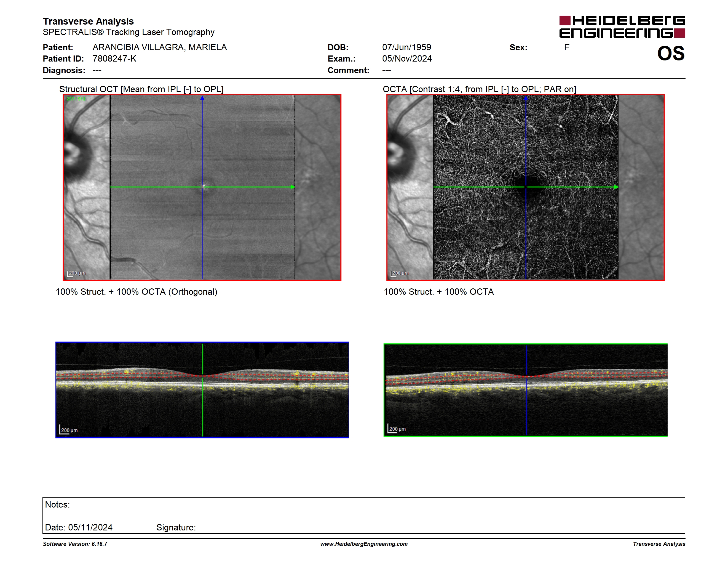Click the 'Structural OCT [Mean from IPL [-] to OPL]' caption
The image size is (728, 563).
click(x=141, y=89)
